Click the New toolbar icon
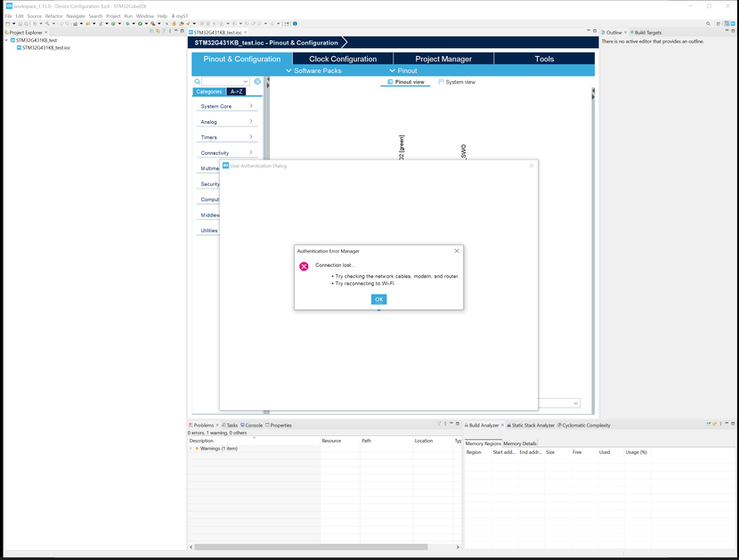This screenshot has width=739, height=560. click(7, 23)
